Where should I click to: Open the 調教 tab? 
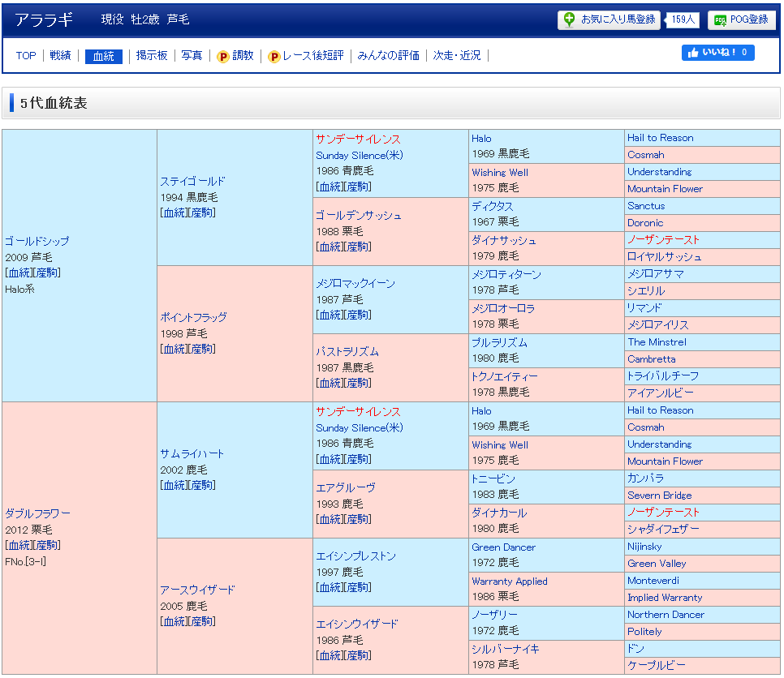243,55
